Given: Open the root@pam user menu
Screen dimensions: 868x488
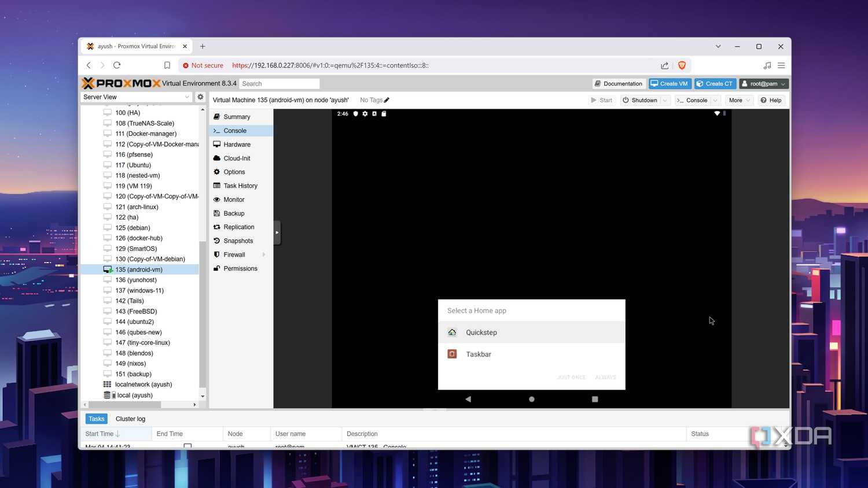Looking at the screenshot, I should tap(764, 84).
